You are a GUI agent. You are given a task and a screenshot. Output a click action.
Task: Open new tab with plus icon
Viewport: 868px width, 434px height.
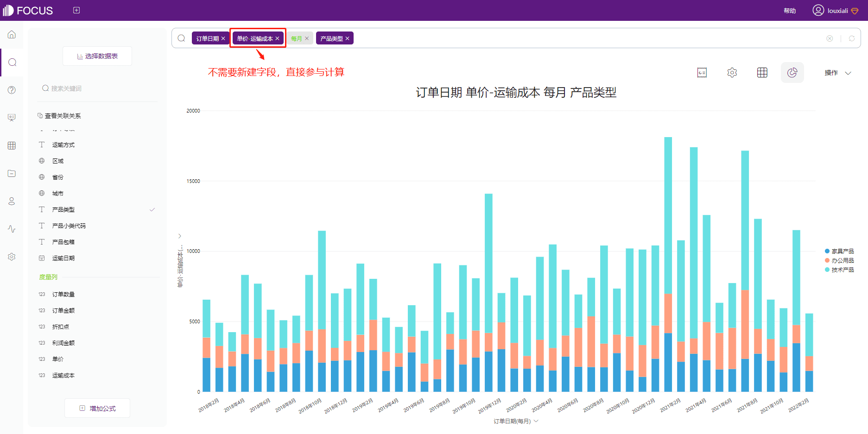tap(76, 10)
